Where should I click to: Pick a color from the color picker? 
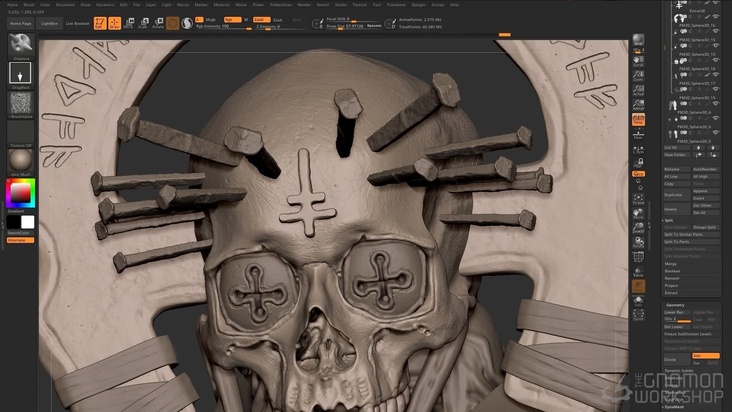[x=21, y=192]
